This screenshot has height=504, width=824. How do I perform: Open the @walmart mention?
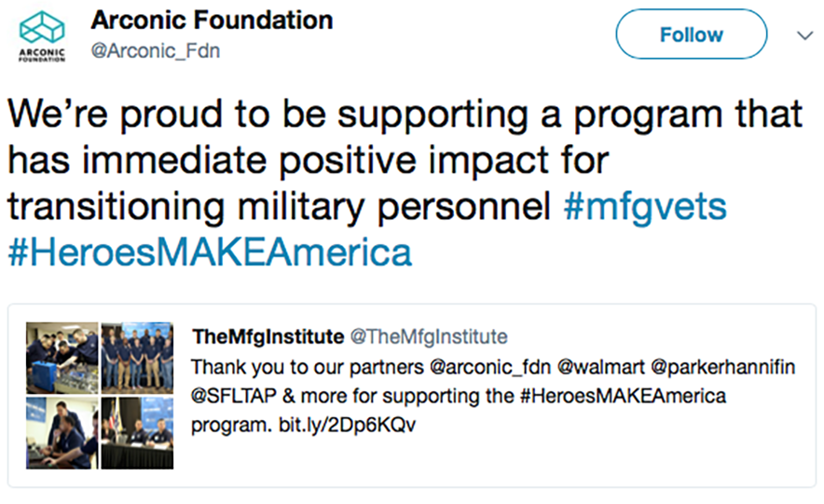click(x=600, y=367)
